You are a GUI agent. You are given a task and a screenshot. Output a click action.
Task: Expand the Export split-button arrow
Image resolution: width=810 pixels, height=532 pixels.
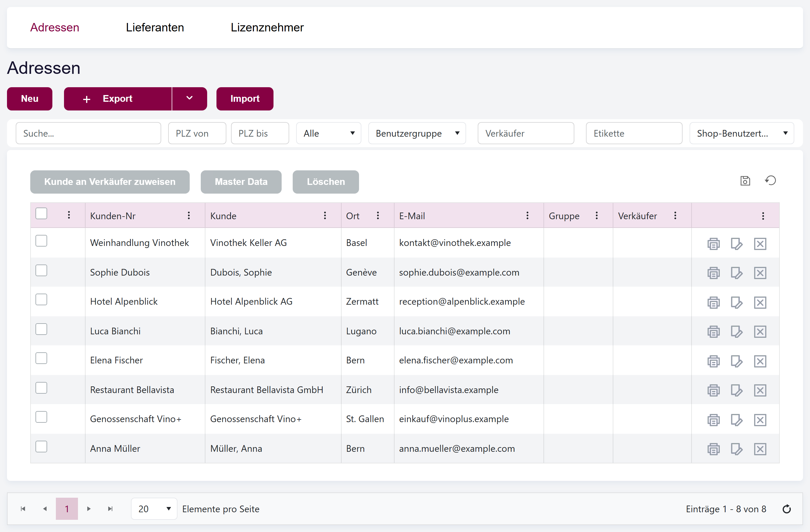[x=190, y=99]
